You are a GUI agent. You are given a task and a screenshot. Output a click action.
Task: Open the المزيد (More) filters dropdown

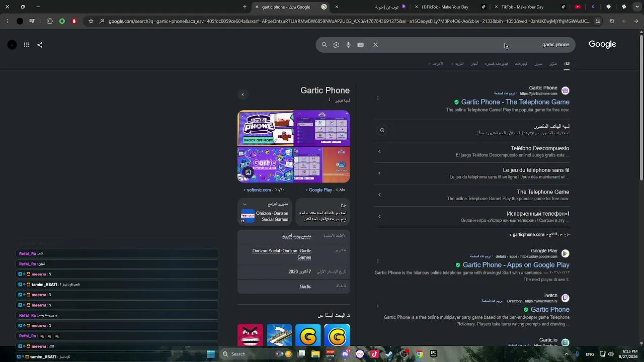tap(458, 64)
